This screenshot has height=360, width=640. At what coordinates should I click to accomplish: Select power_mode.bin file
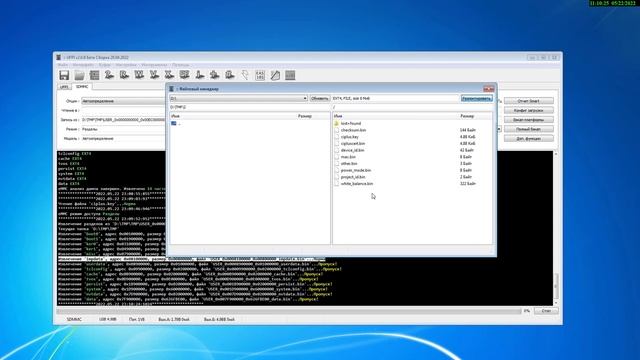click(356, 170)
